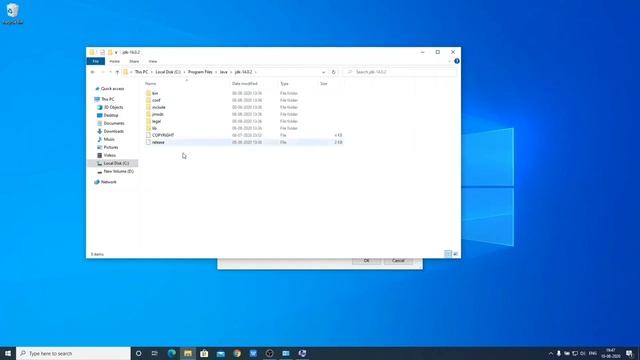Click the File Explorer taskbar icon
Image resolution: width=640 pixels, height=360 pixels.
(188, 353)
